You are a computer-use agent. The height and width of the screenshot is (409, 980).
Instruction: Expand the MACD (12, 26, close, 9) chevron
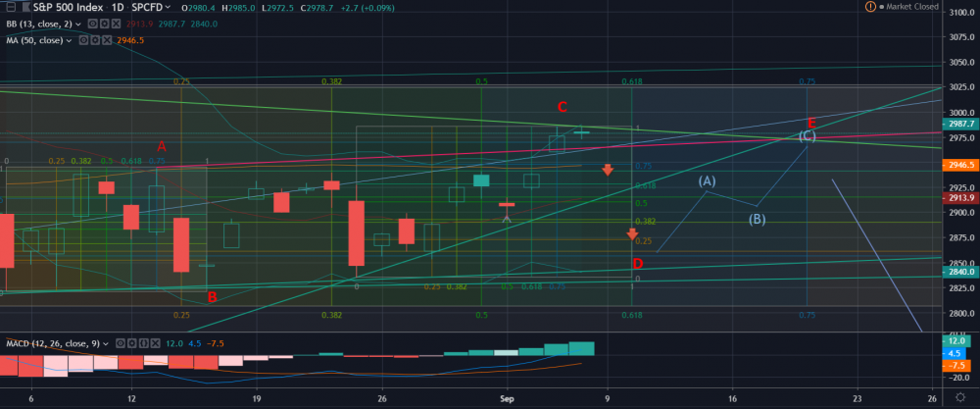tap(107, 343)
